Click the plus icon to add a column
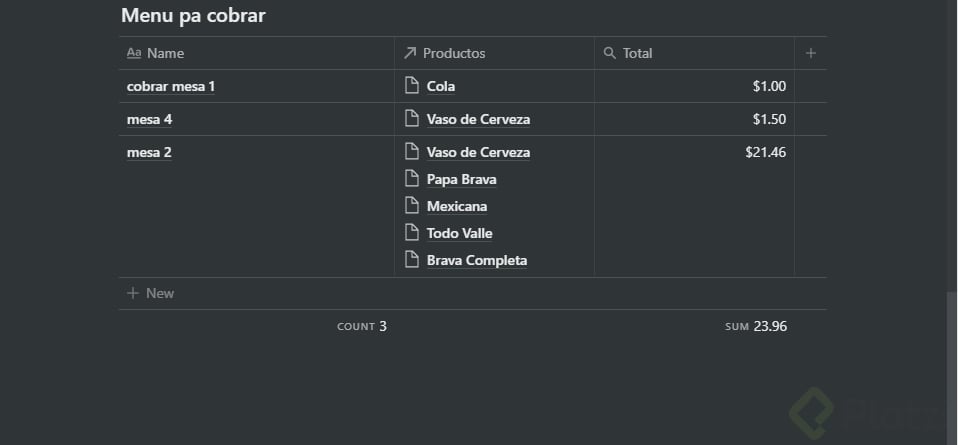 (810, 53)
